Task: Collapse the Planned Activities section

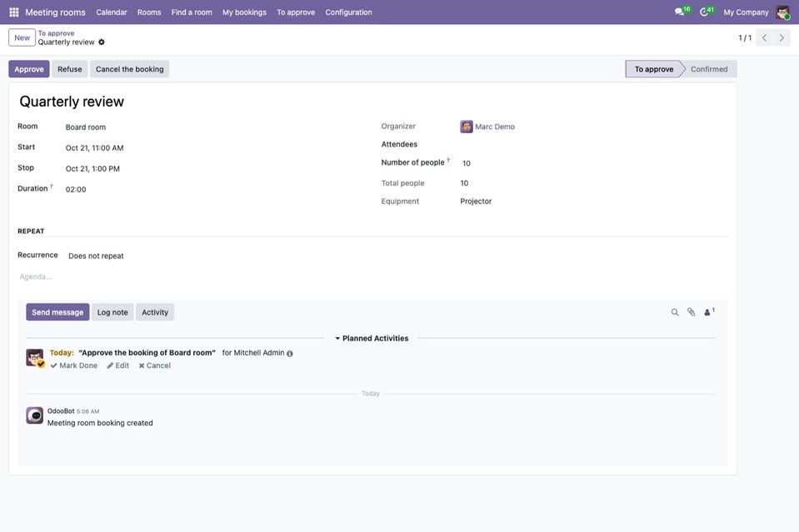Action: click(372, 338)
